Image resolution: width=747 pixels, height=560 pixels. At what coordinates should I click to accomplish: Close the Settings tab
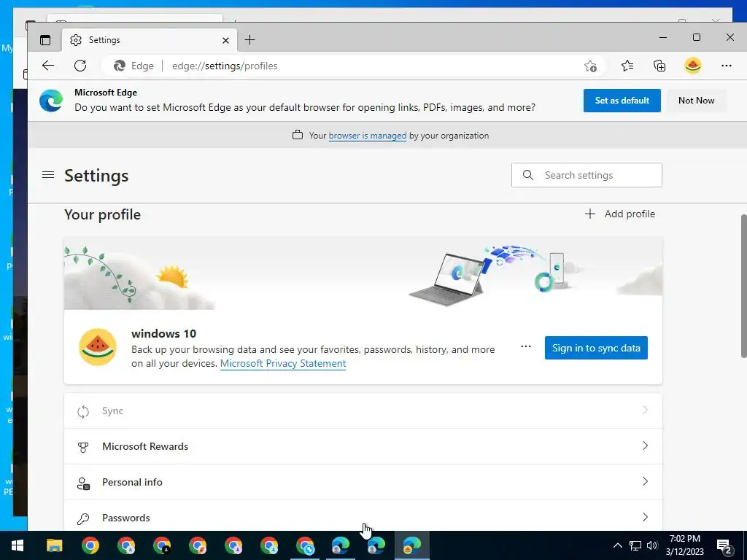tap(226, 41)
